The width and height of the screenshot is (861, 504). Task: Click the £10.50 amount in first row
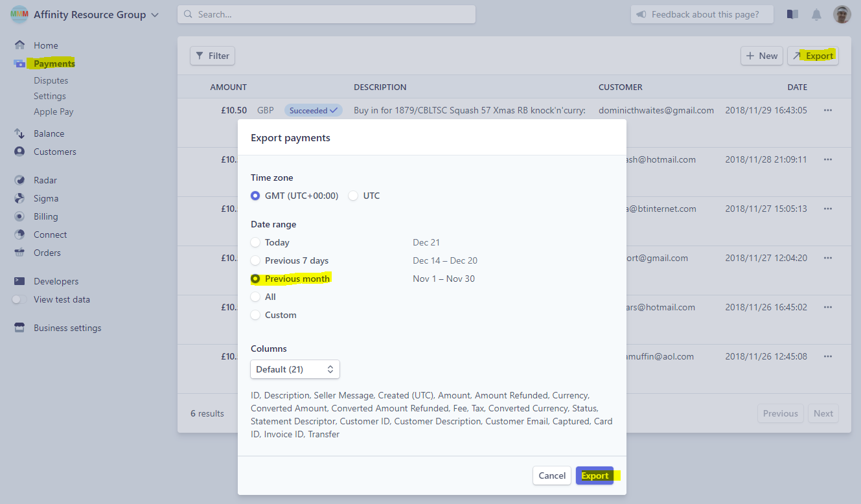[234, 110]
